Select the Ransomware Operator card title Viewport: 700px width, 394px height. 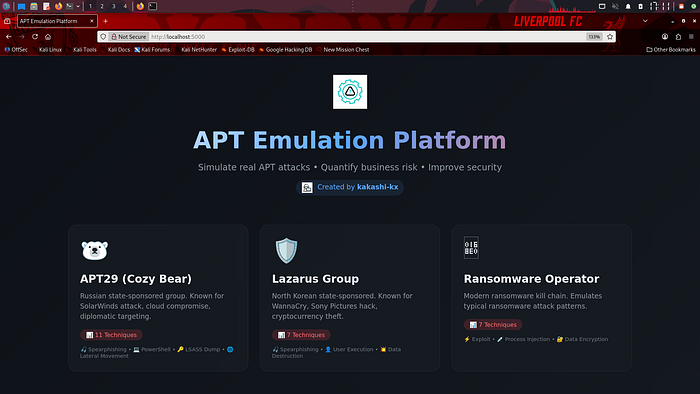(x=531, y=279)
